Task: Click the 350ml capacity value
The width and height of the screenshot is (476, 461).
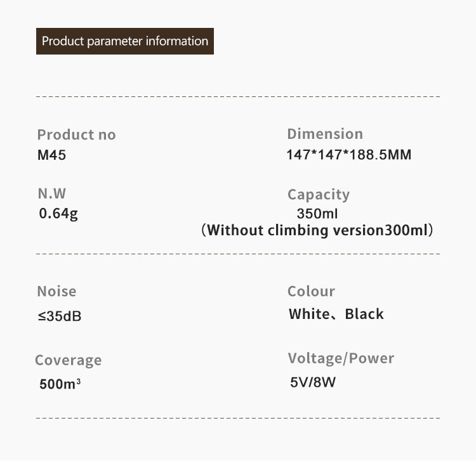Action: (x=317, y=214)
